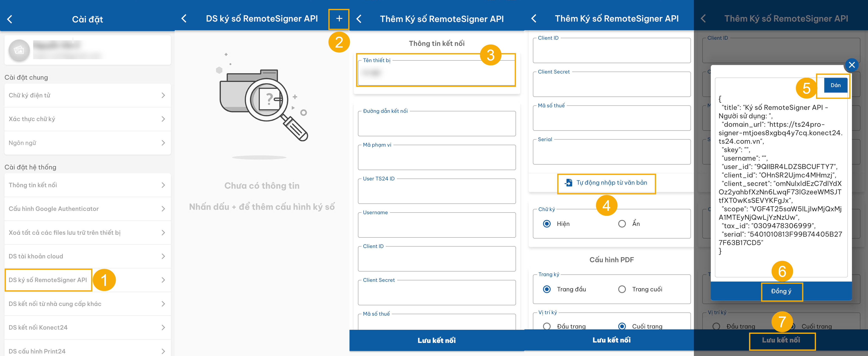The width and height of the screenshot is (868, 356).
Task: Tap back arrow in Cài đặt header
Action: [x=10, y=19]
